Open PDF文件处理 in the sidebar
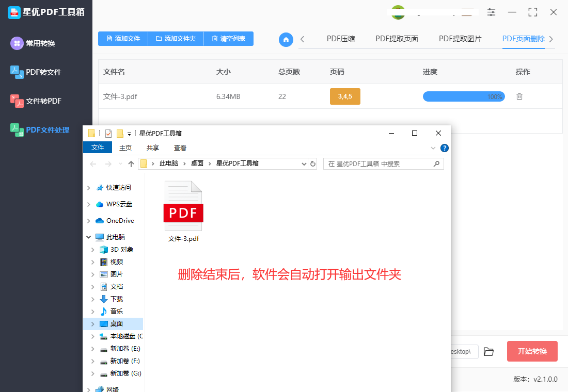Viewport: 568px width, 392px height. click(40, 130)
